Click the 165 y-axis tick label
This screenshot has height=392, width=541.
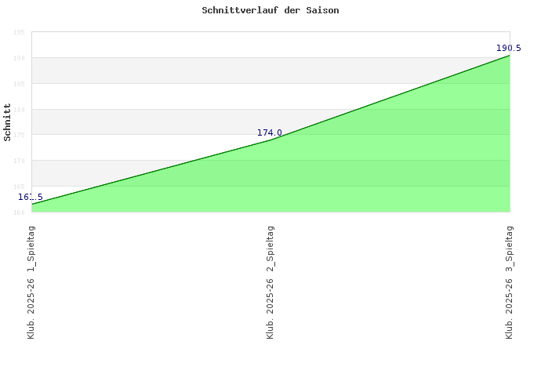(x=20, y=187)
